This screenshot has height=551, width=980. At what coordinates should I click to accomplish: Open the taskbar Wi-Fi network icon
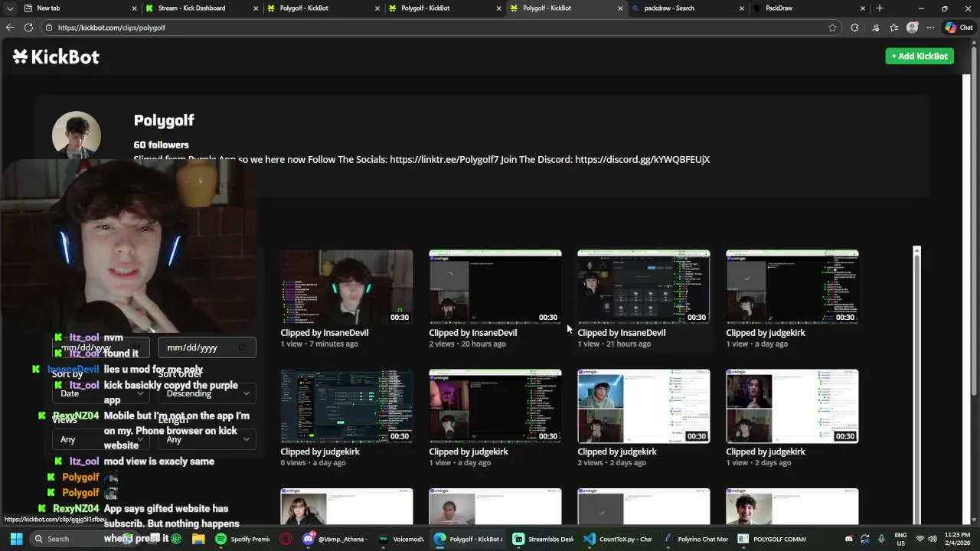pyautogui.click(x=920, y=539)
